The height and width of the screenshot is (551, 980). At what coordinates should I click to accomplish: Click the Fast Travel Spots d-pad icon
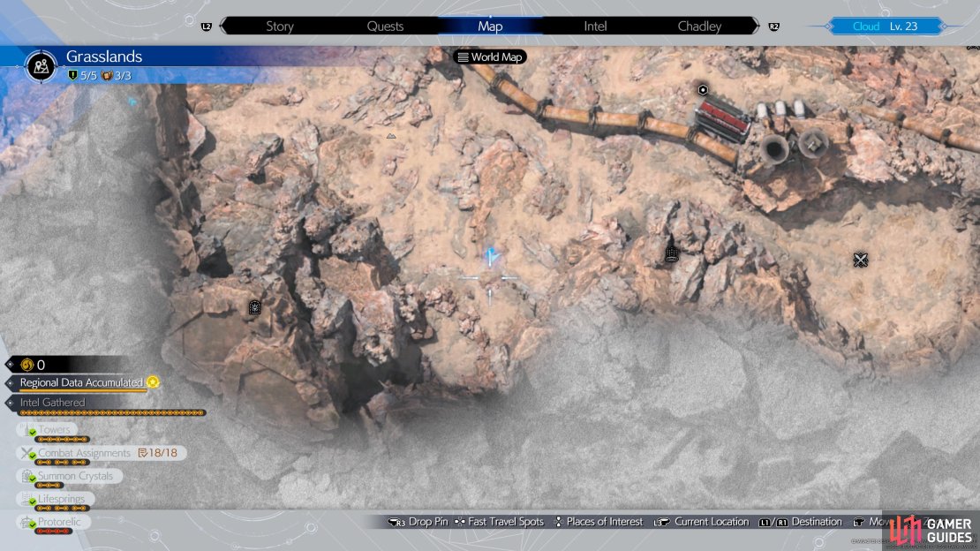pyautogui.click(x=459, y=522)
